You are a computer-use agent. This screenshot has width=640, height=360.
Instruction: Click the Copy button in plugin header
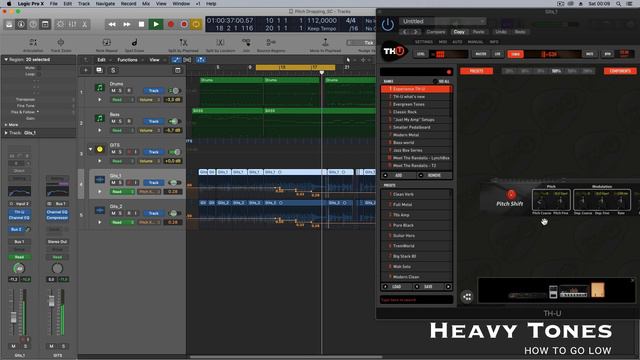(459, 32)
